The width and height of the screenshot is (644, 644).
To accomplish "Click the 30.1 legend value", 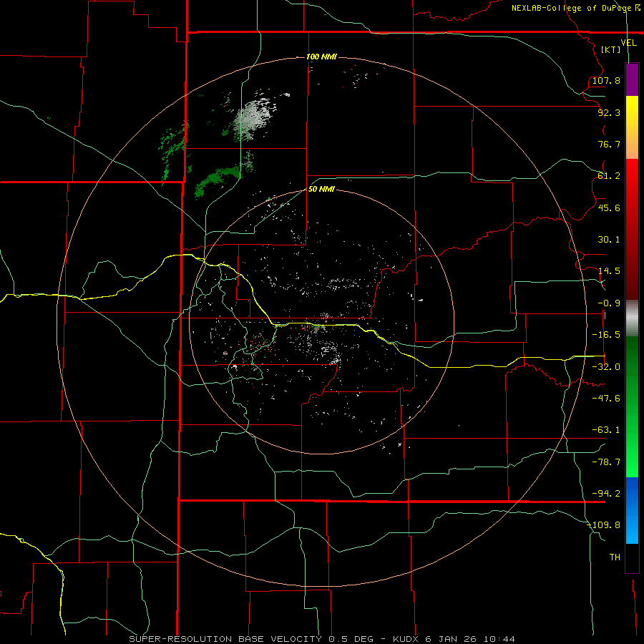I will (609, 240).
